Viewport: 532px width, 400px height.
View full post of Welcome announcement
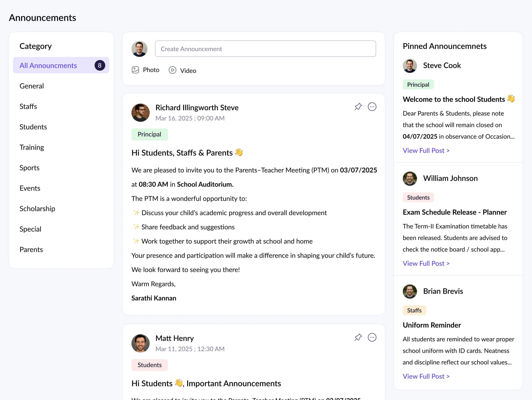(426, 150)
